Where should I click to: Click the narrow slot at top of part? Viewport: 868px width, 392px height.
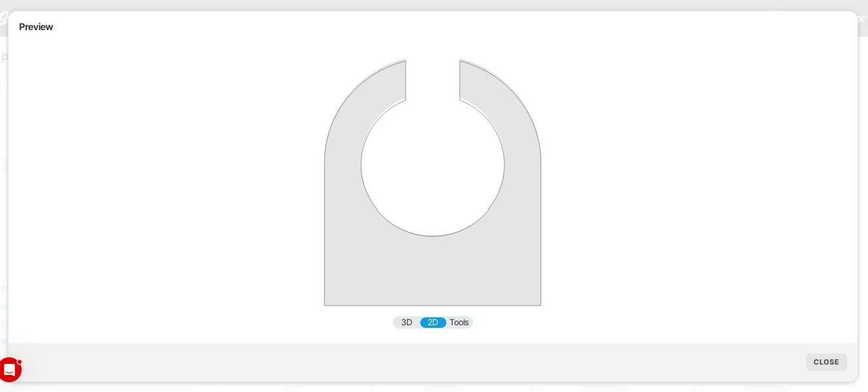tap(432, 79)
